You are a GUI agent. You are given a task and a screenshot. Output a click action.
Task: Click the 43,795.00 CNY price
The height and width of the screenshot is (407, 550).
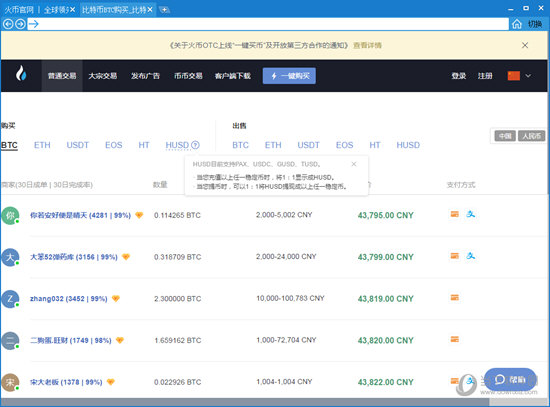pyautogui.click(x=385, y=215)
